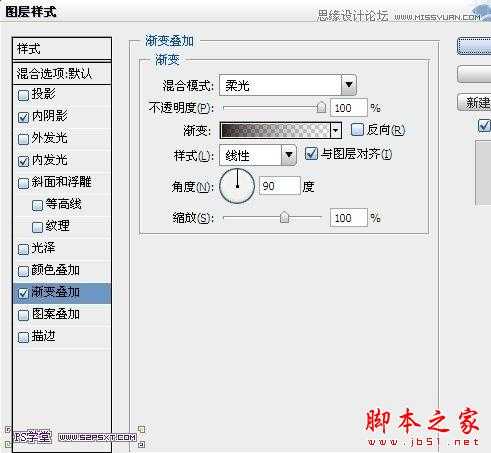Select the 渐变叠加 gradient overlay item
491x453 pixels.
62,293
